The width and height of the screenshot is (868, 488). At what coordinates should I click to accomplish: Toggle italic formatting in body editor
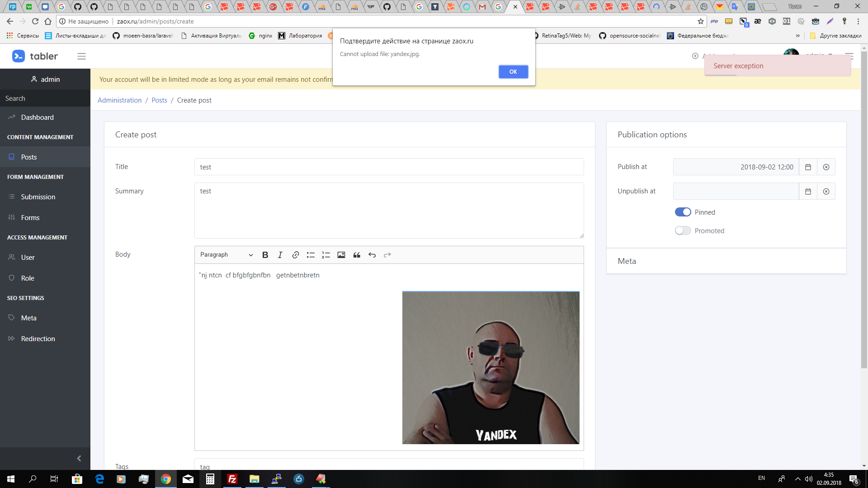(280, 255)
